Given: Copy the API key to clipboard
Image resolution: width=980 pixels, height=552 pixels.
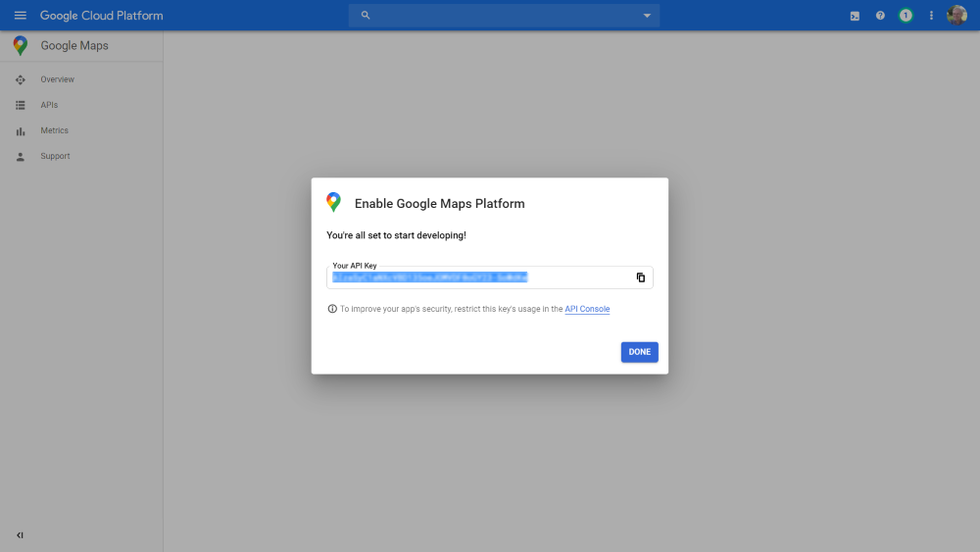Looking at the screenshot, I should point(641,277).
